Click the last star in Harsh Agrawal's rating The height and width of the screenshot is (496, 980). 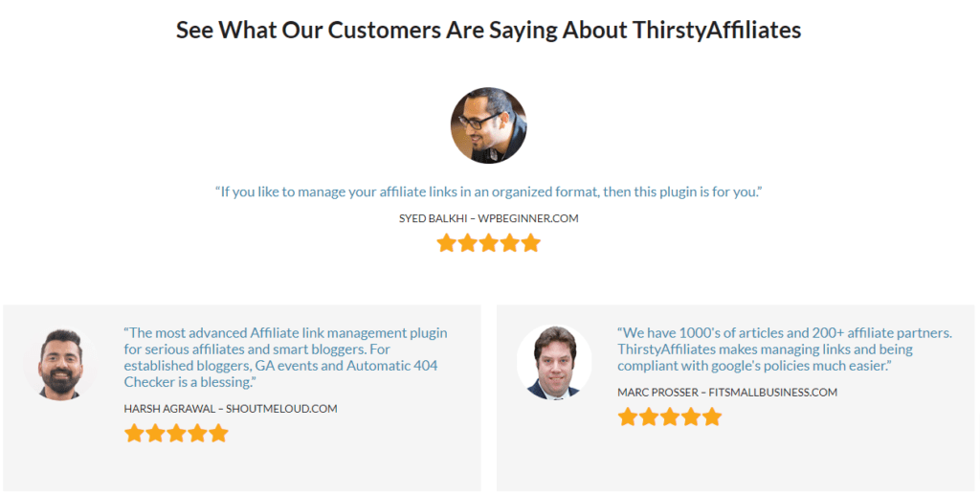coord(218,434)
